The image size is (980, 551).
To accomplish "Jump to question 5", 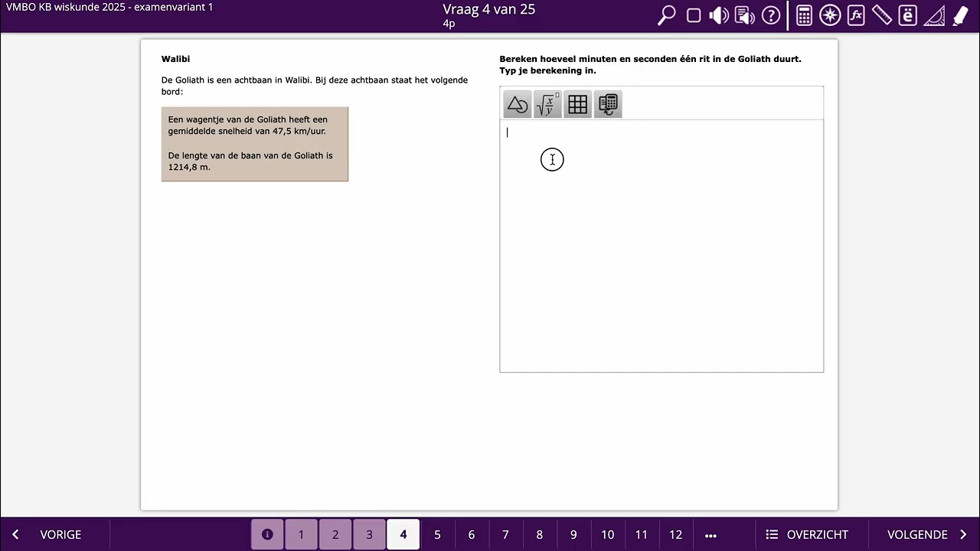I will click(437, 535).
